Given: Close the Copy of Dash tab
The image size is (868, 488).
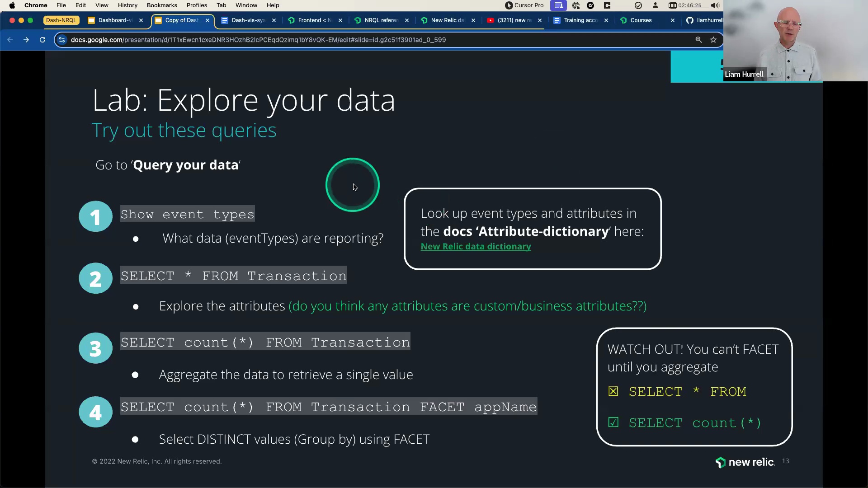Looking at the screenshot, I should click(x=208, y=20).
